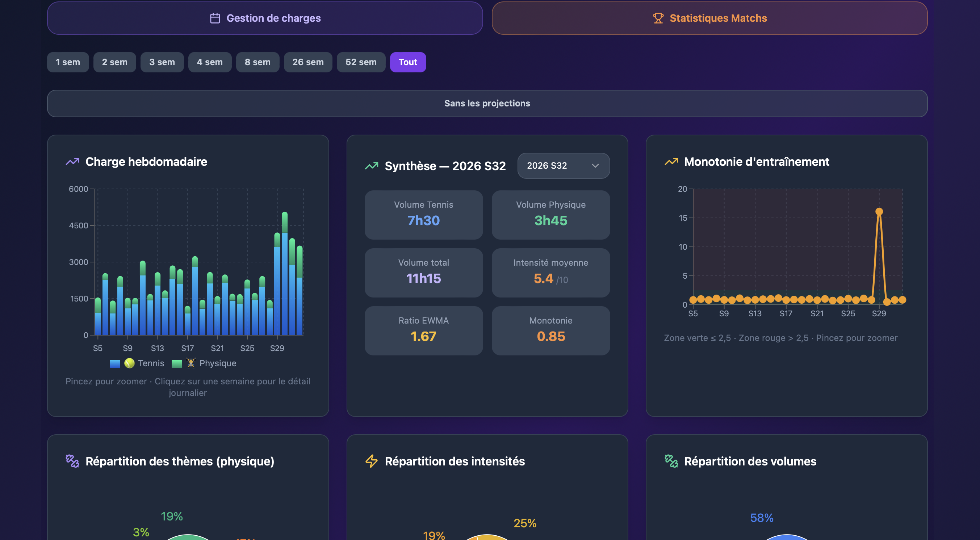
Task: Click the dumbbell icon beside Répartition des volumes
Action: (x=671, y=461)
